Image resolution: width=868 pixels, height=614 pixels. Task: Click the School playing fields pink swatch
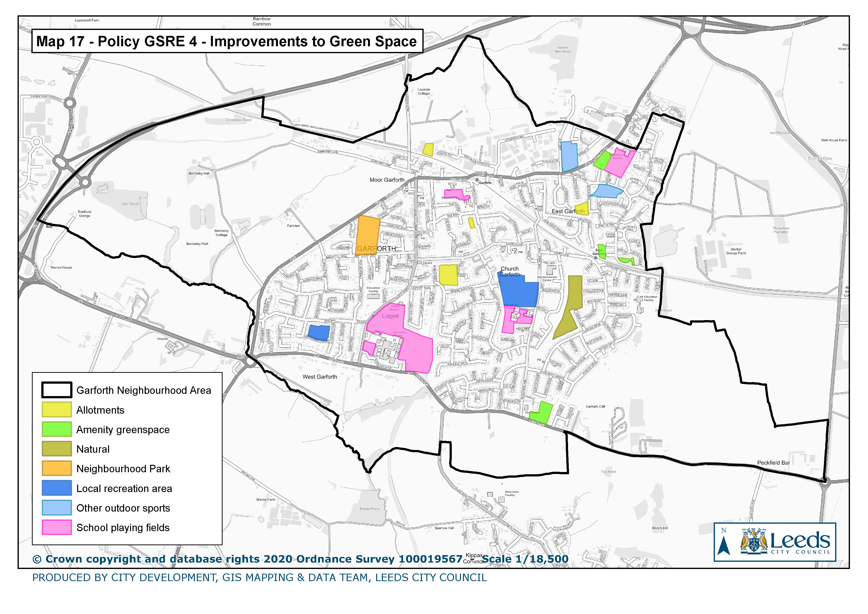click(57, 527)
